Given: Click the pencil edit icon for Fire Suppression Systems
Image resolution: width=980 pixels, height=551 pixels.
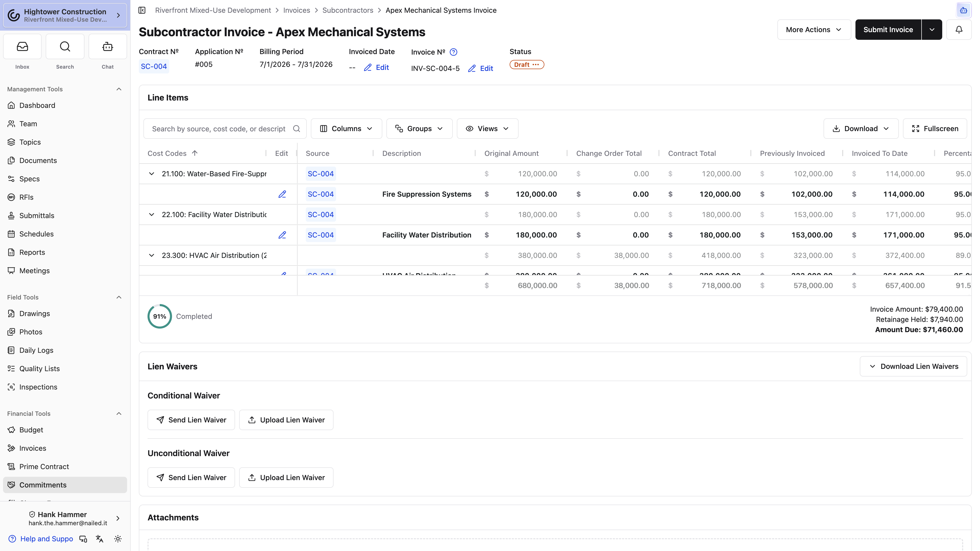Looking at the screenshot, I should tap(282, 194).
